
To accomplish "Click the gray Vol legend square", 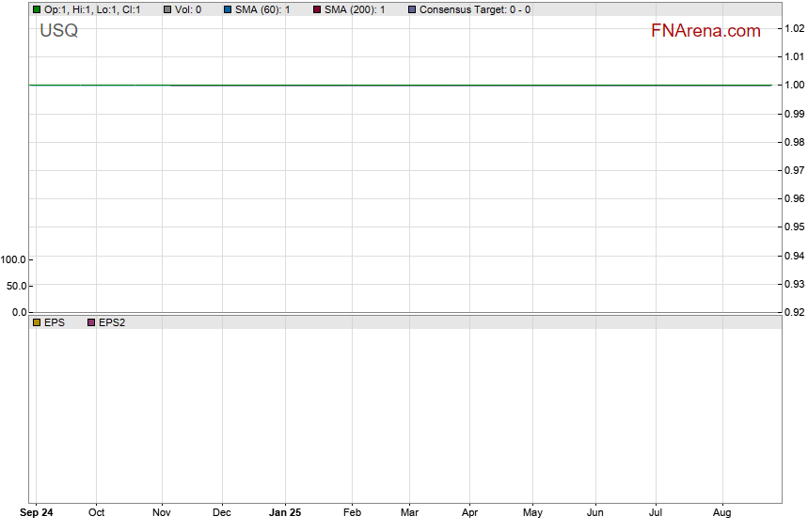I will (x=167, y=9).
